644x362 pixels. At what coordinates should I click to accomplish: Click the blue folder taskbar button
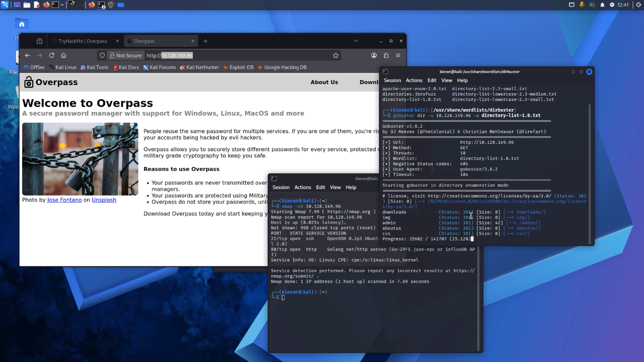pos(121,5)
